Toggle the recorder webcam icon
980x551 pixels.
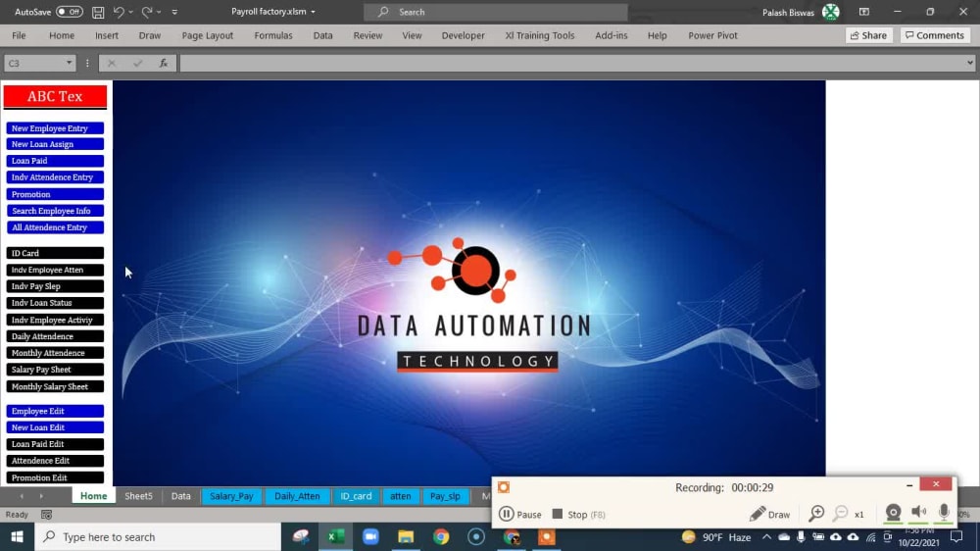pyautogui.click(x=893, y=513)
